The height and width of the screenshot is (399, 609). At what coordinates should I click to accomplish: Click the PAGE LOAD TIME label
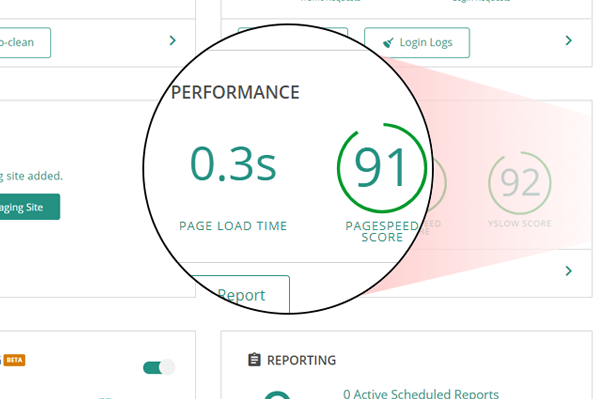(233, 226)
